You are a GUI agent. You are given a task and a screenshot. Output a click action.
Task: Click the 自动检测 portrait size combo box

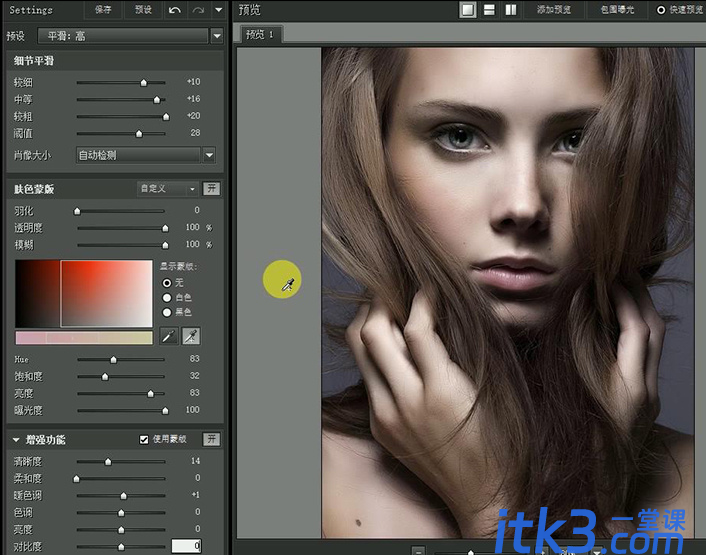138,155
